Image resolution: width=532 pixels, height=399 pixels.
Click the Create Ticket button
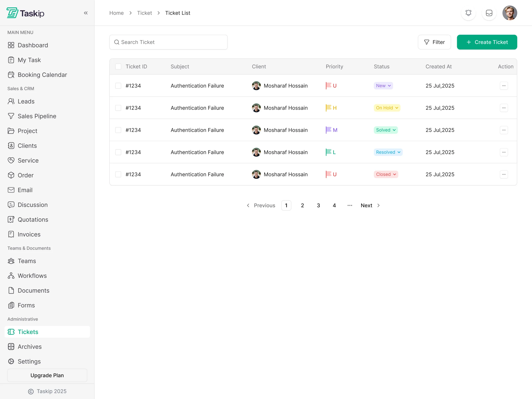487,42
